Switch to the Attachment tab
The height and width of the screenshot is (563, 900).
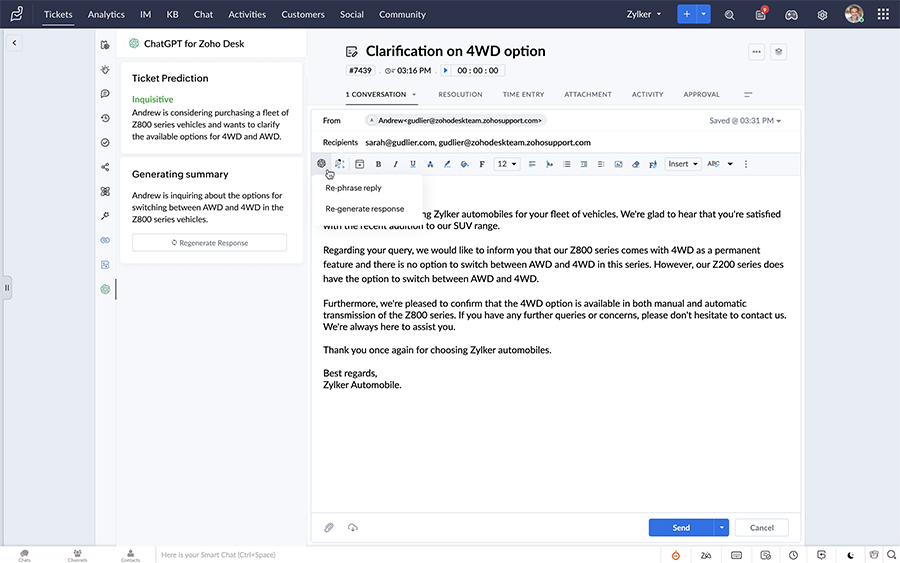[x=588, y=95]
